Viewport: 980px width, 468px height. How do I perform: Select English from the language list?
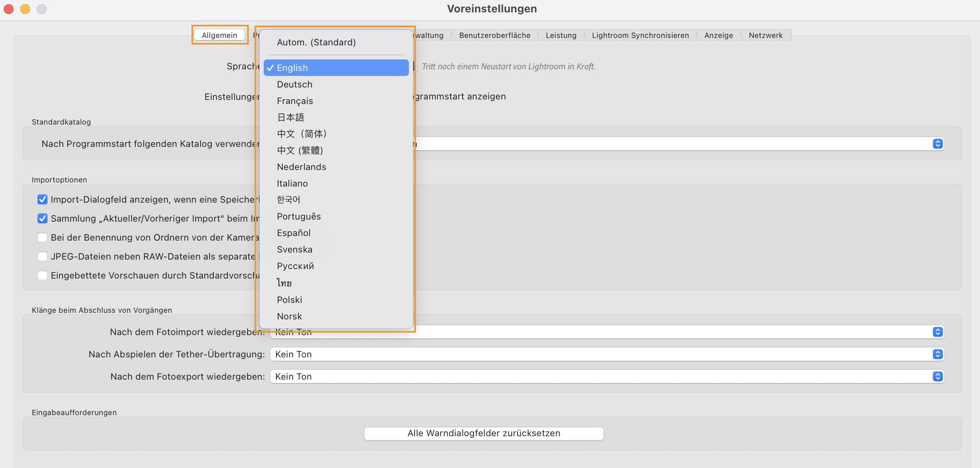[335, 68]
